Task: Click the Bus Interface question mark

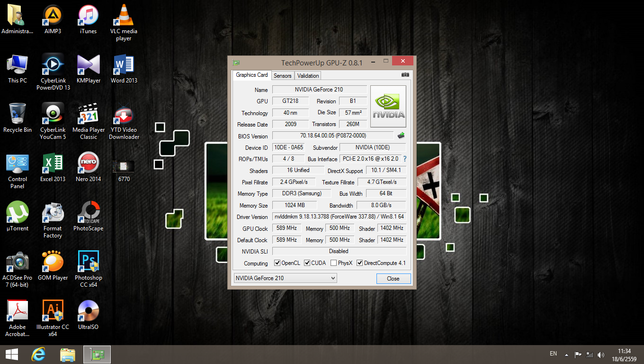Action: click(405, 159)
